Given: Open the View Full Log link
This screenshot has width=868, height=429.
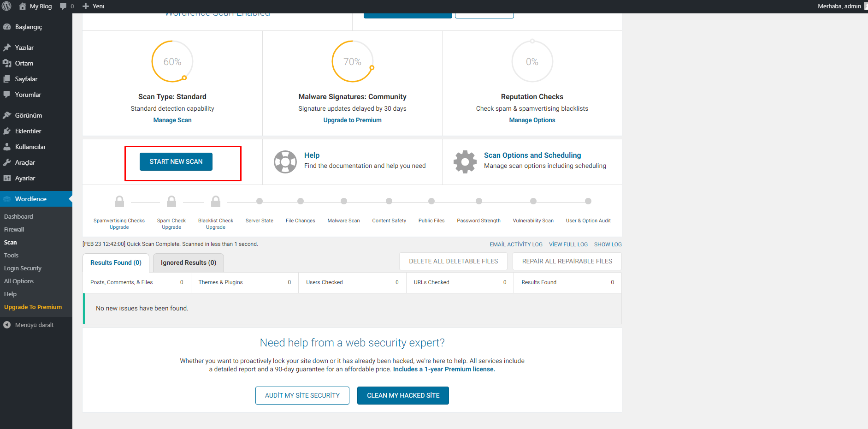Looking at the screenshot, I should coord(568,244).
